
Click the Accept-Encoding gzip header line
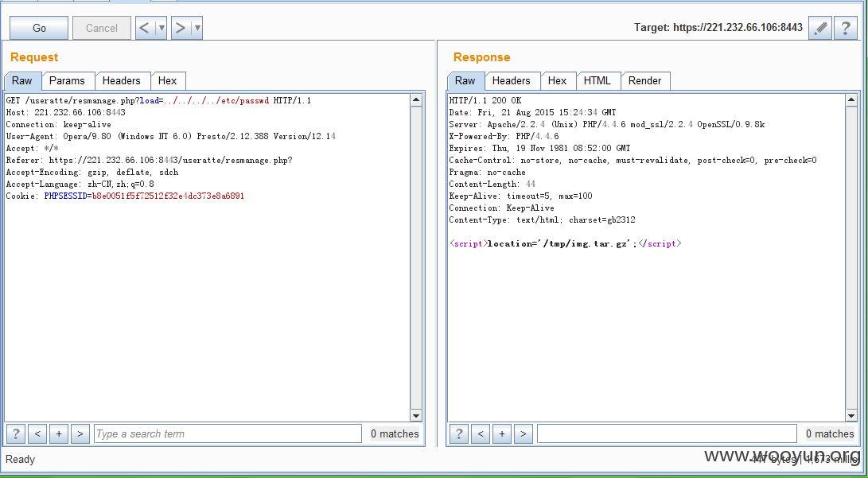click(x=92, y=172)
